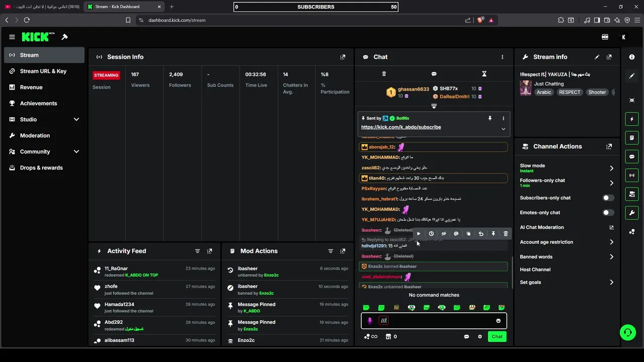Toggle Chat widget in right sidebar
This screenshot has height=362, width=644.
(632, 156)
